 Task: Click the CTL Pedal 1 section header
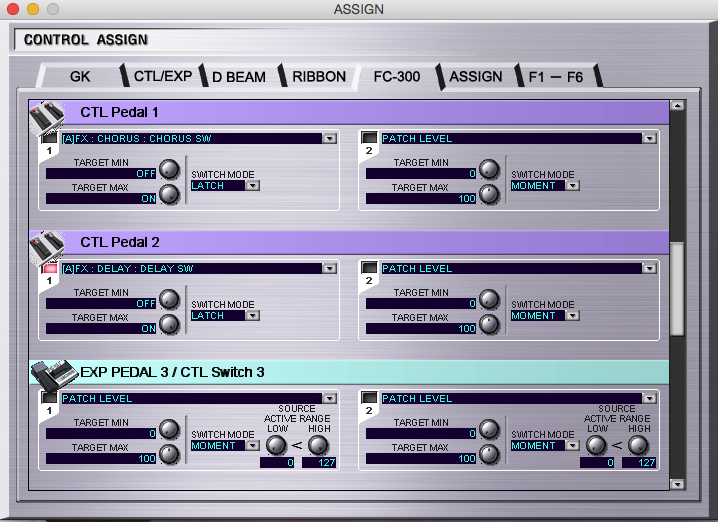tap(349, 113)
